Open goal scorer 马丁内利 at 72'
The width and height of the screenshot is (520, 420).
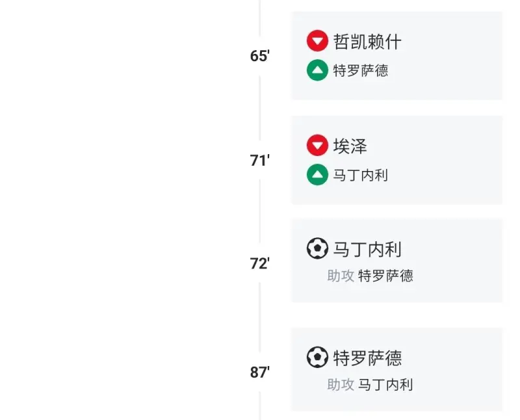click(367, 248)
